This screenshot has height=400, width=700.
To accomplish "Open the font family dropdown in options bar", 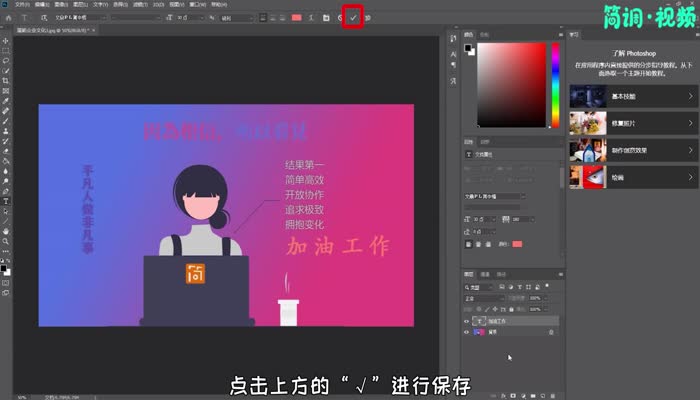I will [82, 17].
